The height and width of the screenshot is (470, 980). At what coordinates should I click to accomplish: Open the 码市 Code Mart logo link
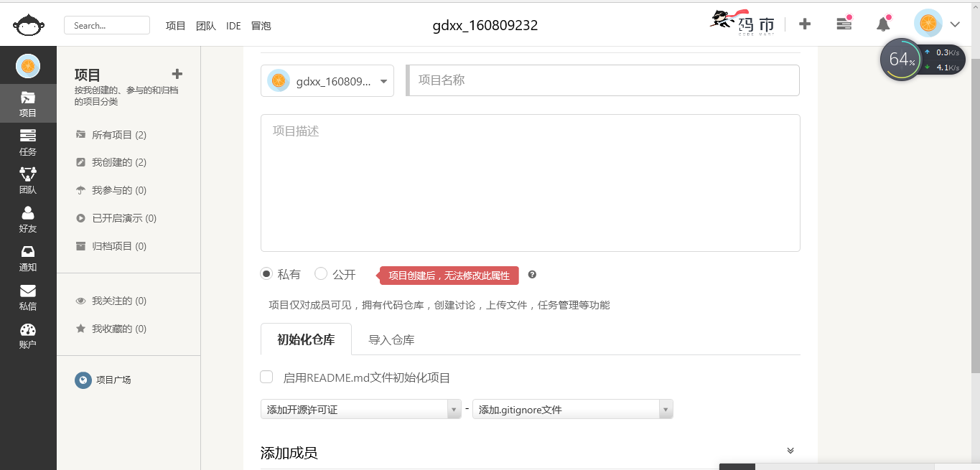coord(742,22)
